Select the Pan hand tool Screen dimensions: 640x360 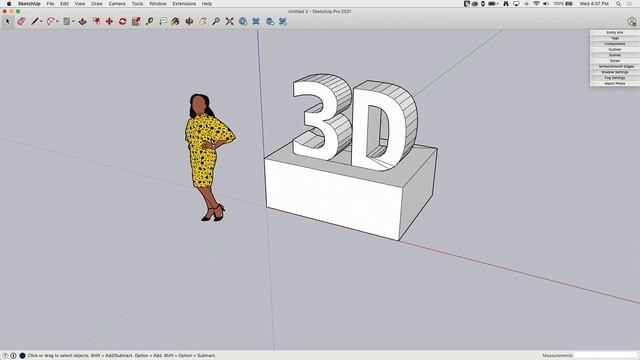pos(203,21)
